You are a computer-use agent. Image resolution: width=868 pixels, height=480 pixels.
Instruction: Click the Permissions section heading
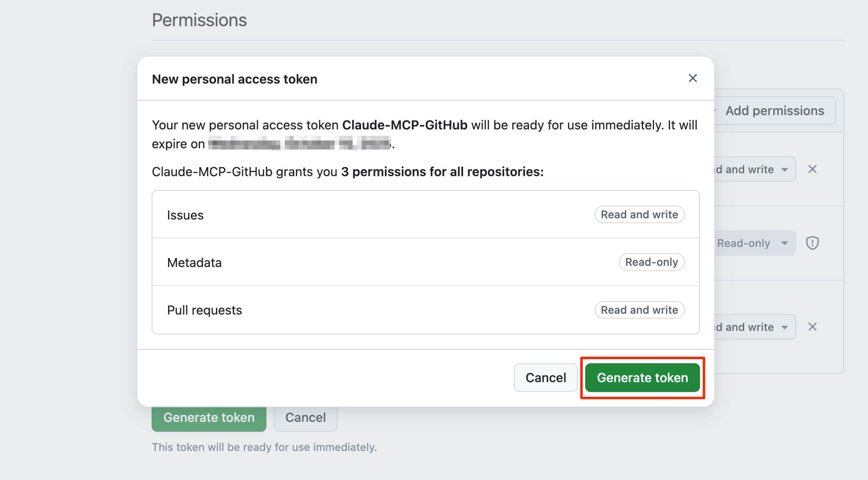click(x=199, y=20)
